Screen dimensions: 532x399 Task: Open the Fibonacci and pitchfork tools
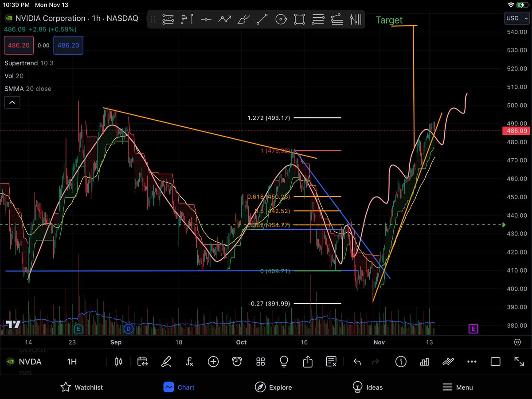187,19
